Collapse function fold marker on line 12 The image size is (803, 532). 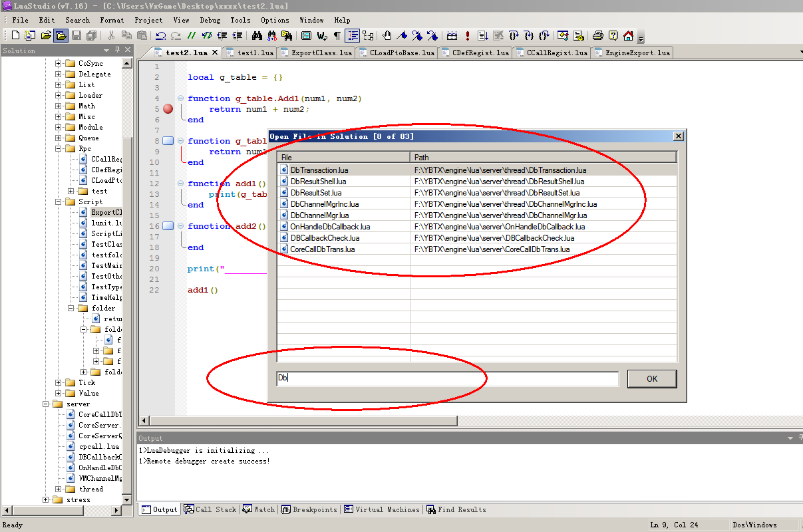(180, 184)
